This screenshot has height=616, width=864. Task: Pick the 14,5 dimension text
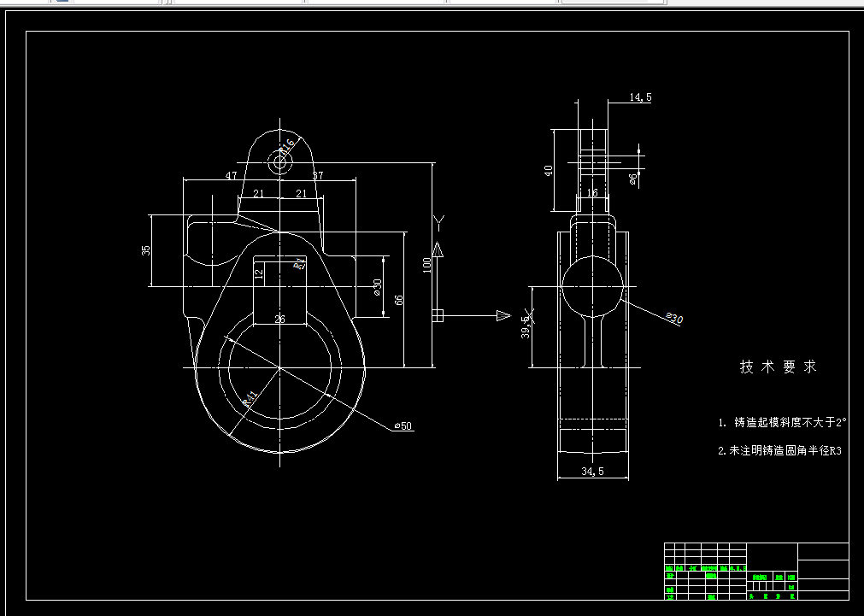coord(640,97)
